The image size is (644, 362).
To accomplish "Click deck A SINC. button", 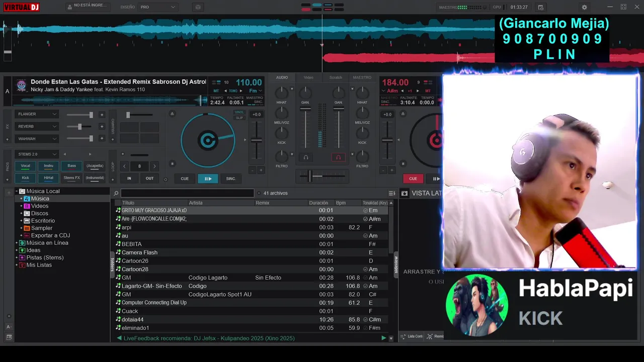I will 231,178.
